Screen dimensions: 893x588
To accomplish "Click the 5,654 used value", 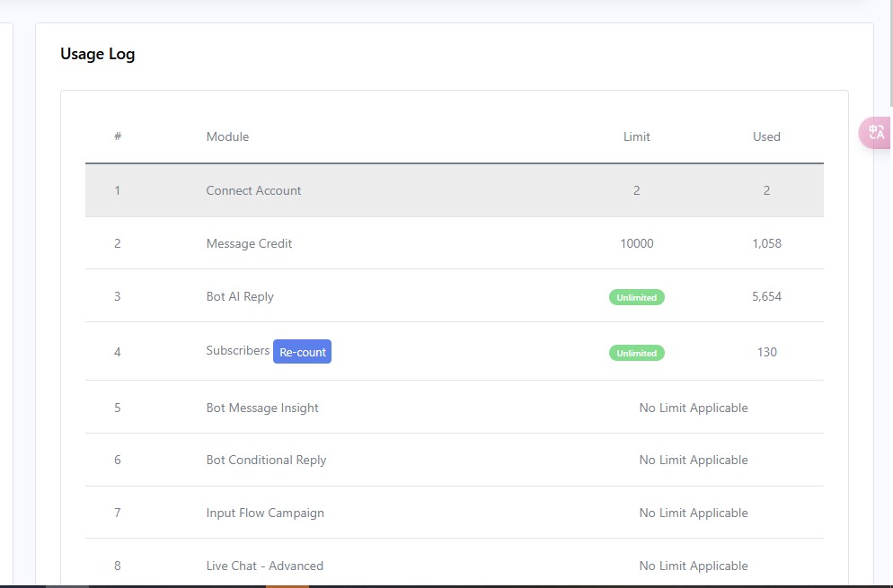I will click(x=766, y=296).
